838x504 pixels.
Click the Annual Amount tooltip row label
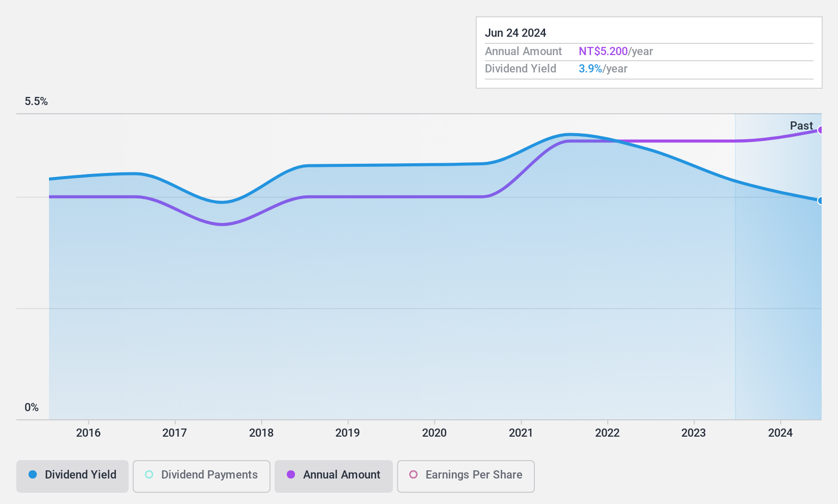point(523,52)
